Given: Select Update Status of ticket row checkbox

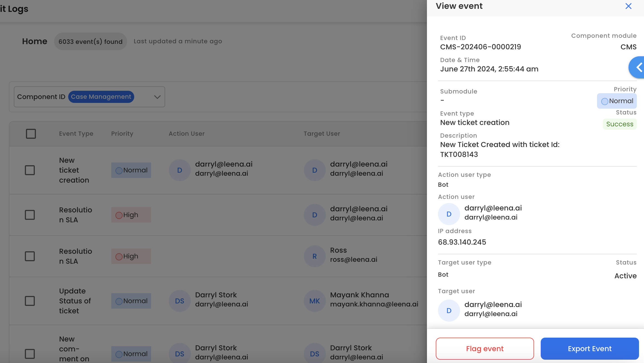Looking at the screenshot, I should point(30,301).
